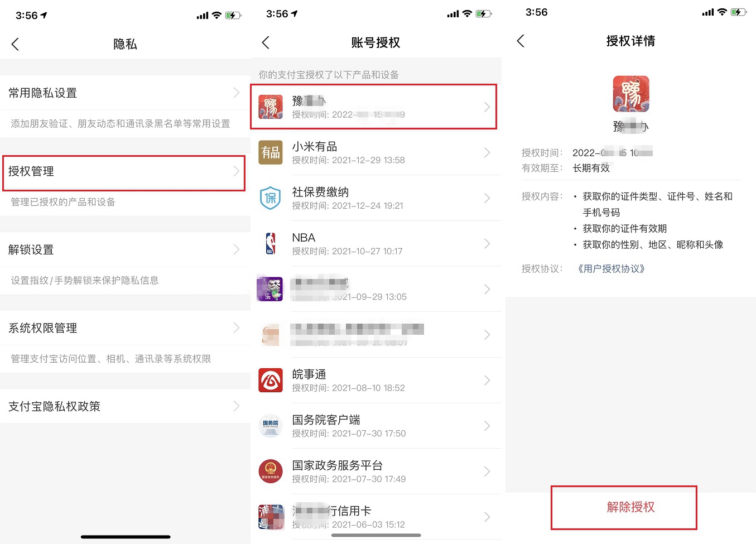This screenshot has height=544, width=756.
Task: Open NBA authorization entry
Action: tap(376, 244)
